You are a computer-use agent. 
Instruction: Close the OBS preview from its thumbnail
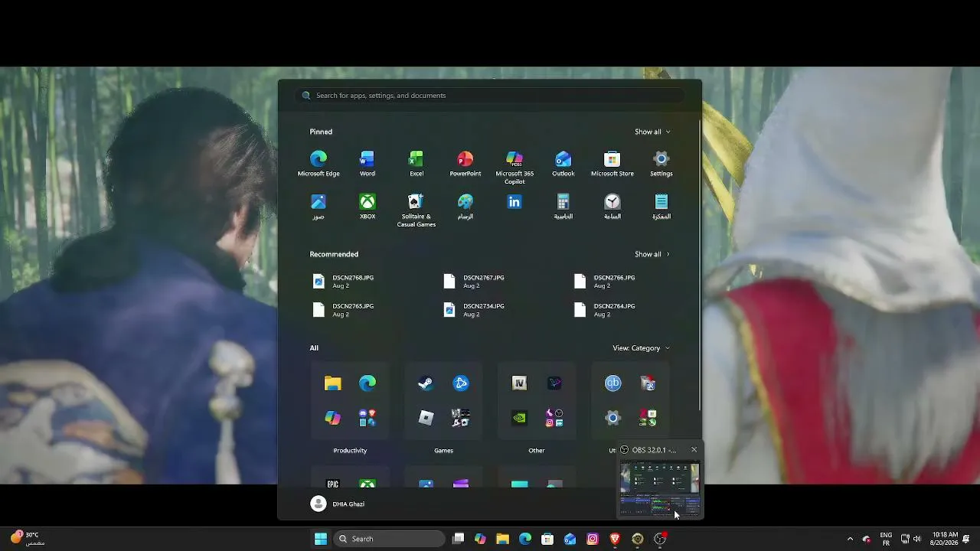pyautogui.click(x=694, y=450)
